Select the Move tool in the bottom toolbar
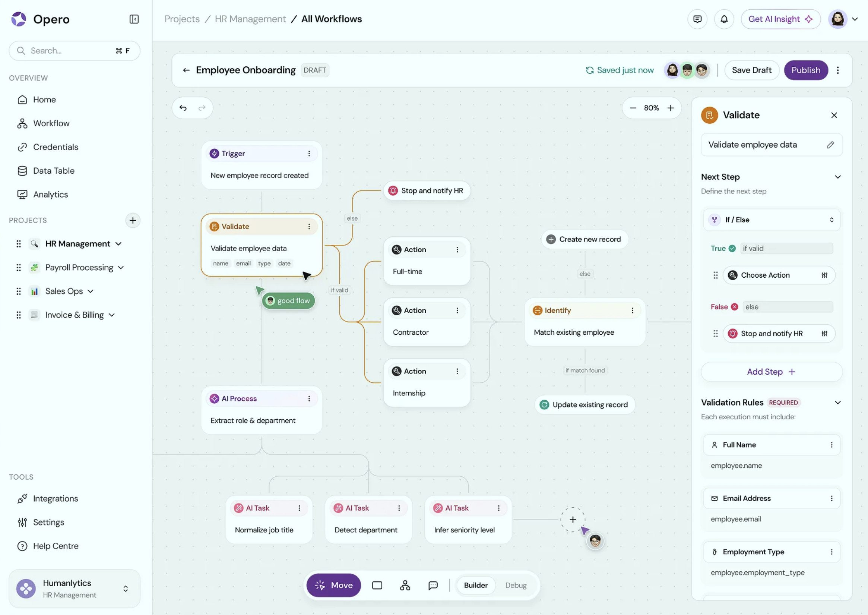868x615 pixels. tap(333, 585)
